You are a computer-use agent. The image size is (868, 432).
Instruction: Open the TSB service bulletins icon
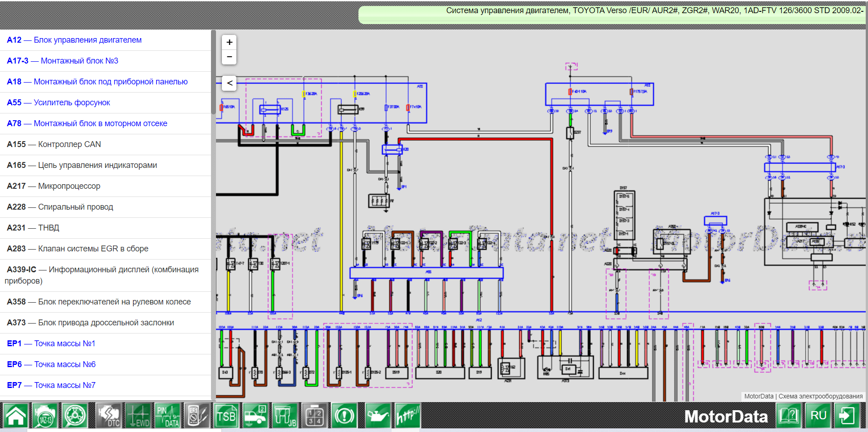point(226,416)
